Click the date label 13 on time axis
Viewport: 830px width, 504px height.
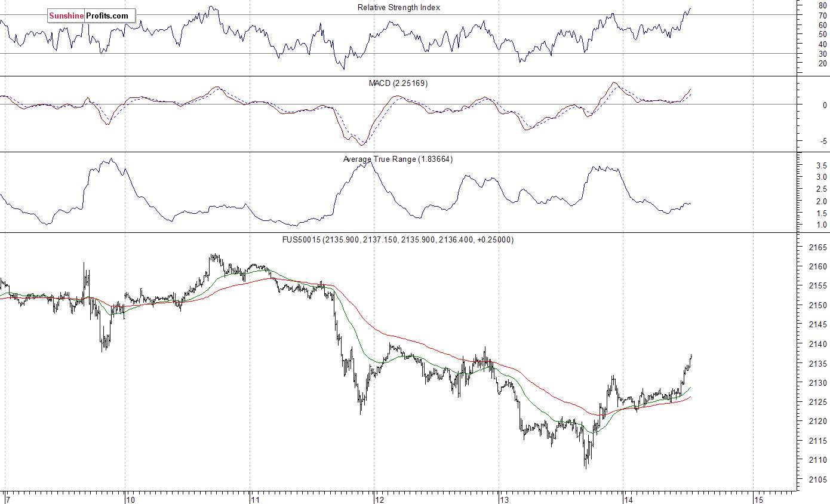pos(505,499)
